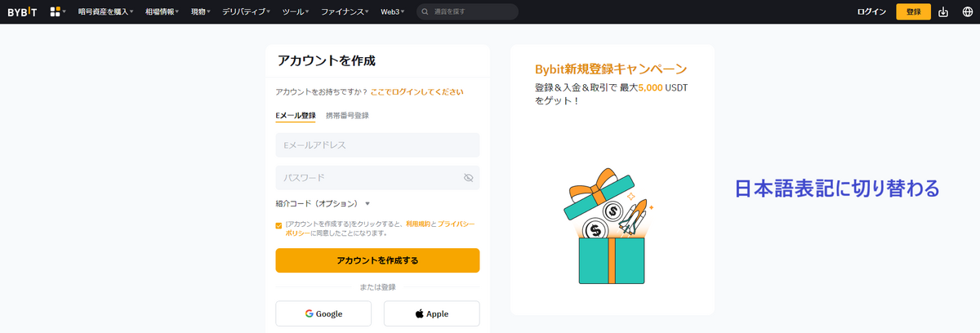Viewport: 980px width, 333px height.
Task: Click the Bybit logo
Action: [24, 11]
